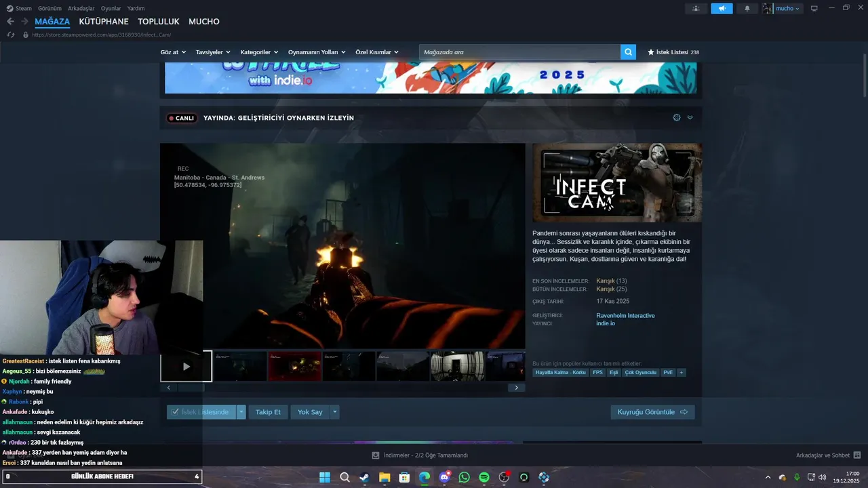Open the Windows Start menu
The image size is (868, 488).
[x=324, y=477]
